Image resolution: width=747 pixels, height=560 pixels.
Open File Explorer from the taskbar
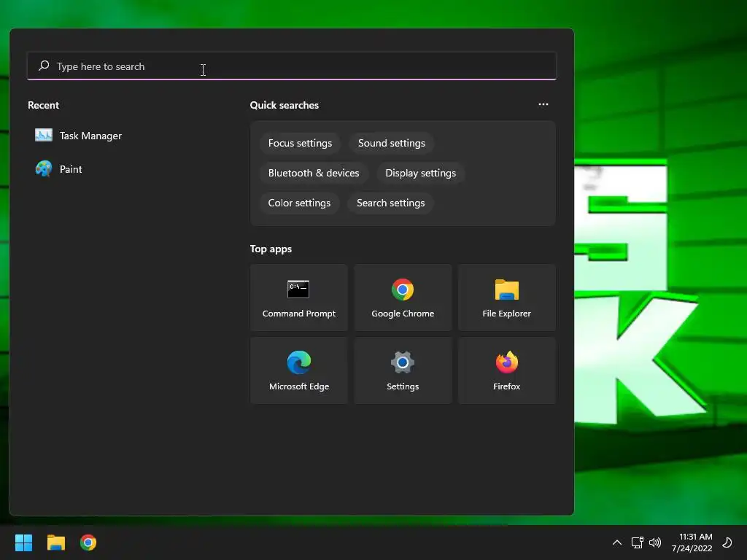click(55, 542)
